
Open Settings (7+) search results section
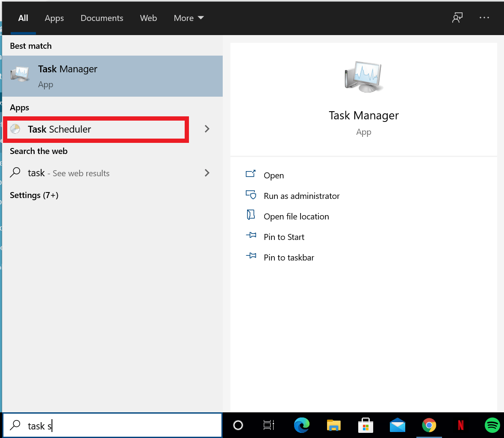tap(34, 195)
